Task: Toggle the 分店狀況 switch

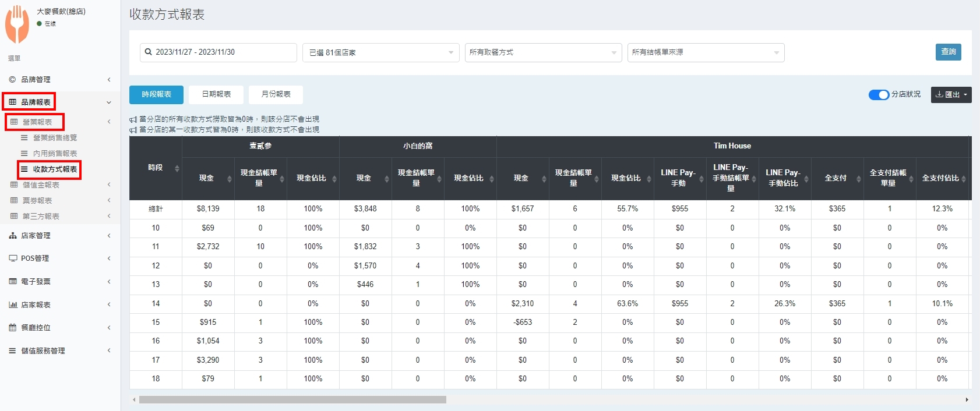Action: click(x=878, y=95)
